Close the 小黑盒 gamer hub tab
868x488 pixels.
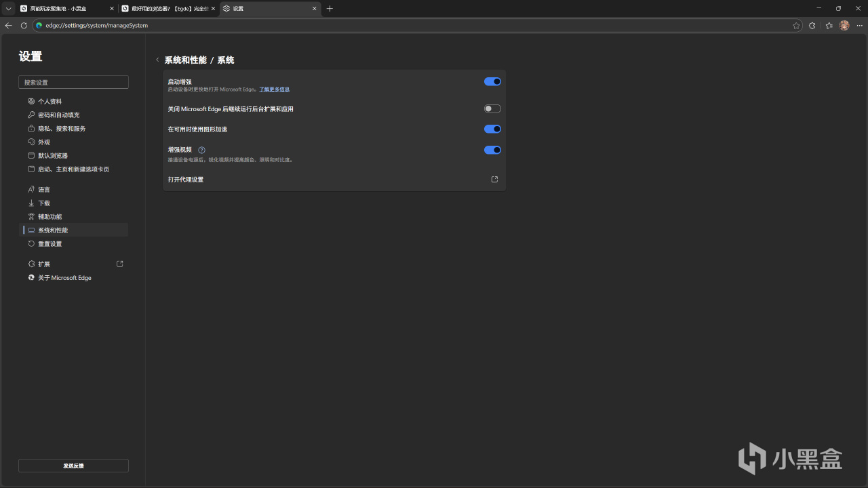point(112,9)
